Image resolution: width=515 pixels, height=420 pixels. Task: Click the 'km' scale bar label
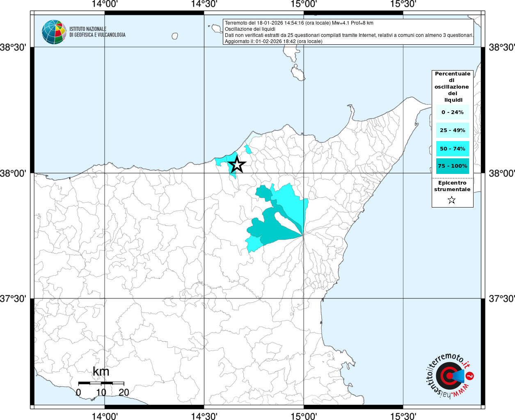tap(101, 372)
